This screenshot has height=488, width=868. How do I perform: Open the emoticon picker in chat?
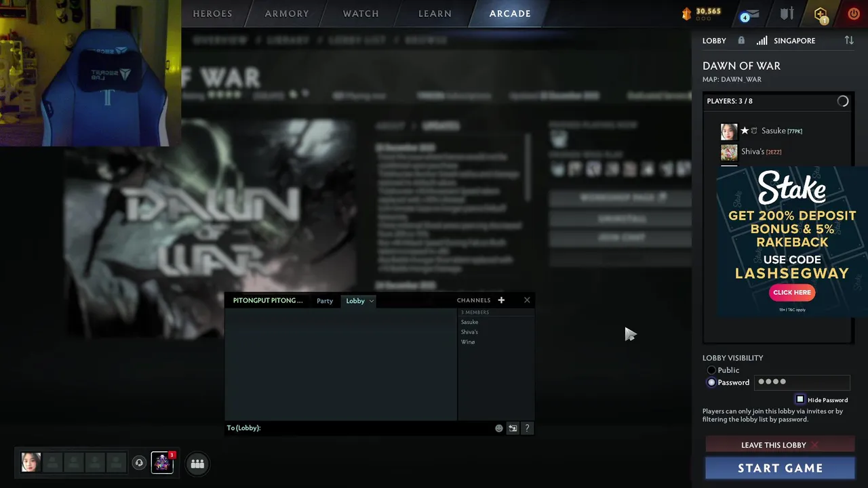499,428
